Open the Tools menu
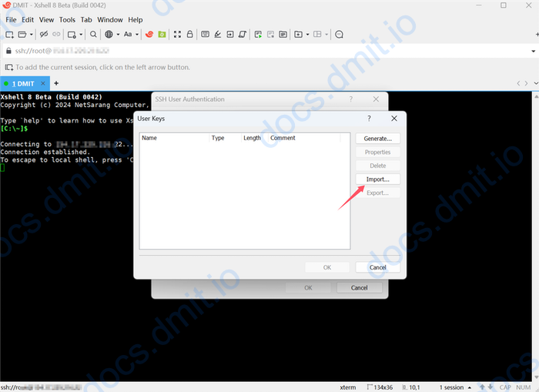 (67, 19)
